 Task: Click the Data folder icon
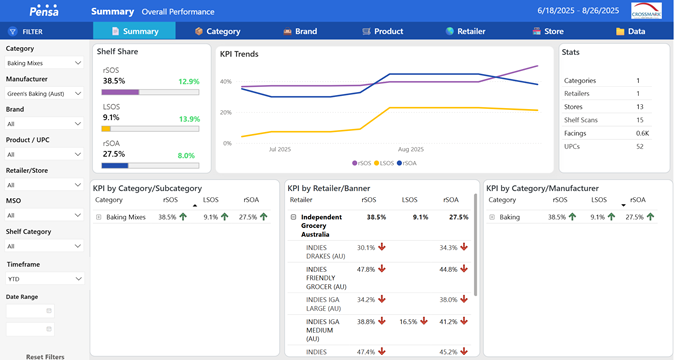click(x=620, y=31)
